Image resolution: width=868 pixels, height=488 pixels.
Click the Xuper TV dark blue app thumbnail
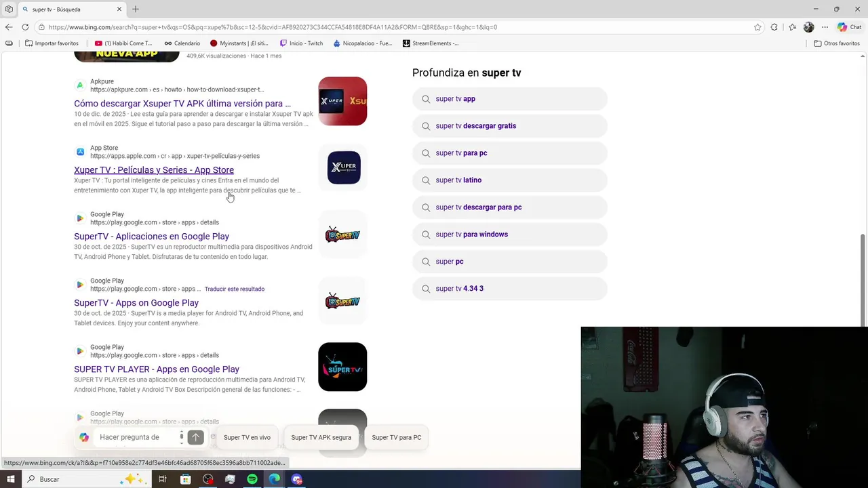click(x=344, y=167)
